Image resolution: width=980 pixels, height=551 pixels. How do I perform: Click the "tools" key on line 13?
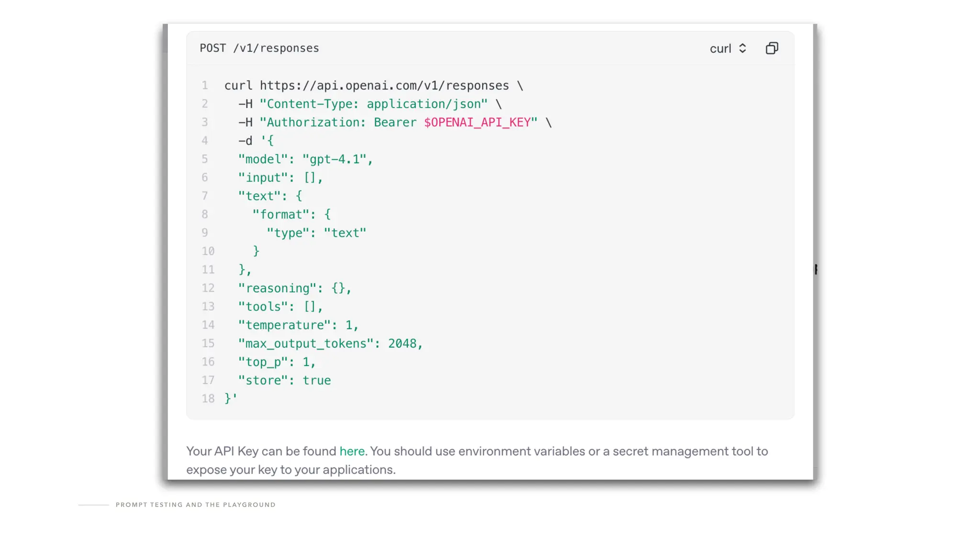263,307
